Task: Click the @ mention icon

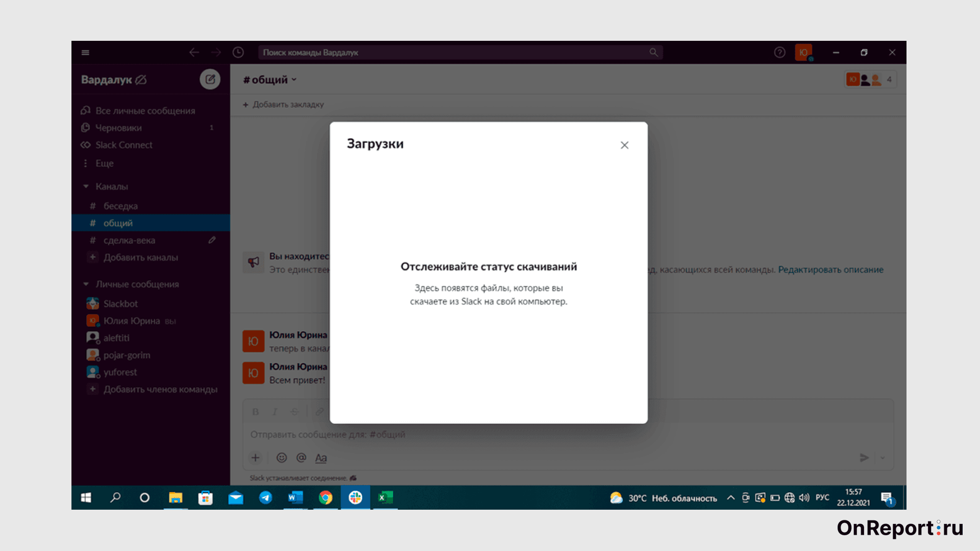Action: coord(301,458)
